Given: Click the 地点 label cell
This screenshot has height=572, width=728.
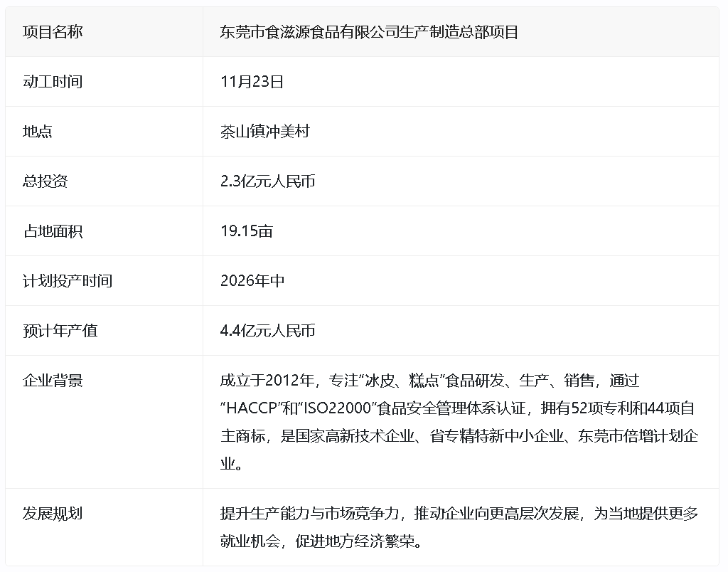Looking at the screenshot, I should 38,132.
